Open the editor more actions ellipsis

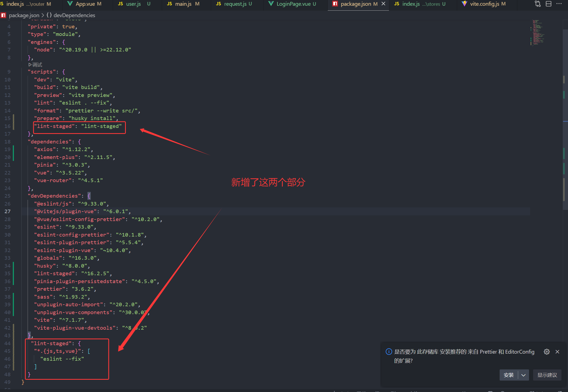(x=559, y=4)
